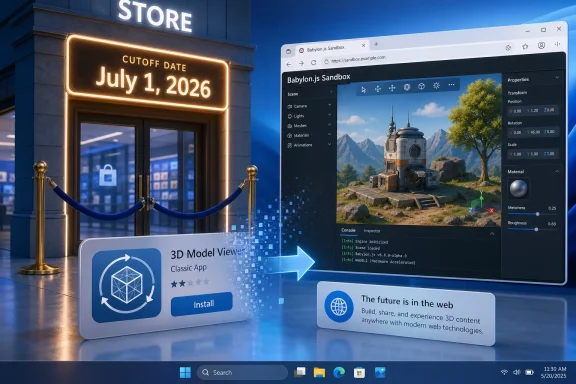Open Microsoft Store from the taskbar
Image resolution: width=576 pixels, height=384 pixels.
[359, 373]
